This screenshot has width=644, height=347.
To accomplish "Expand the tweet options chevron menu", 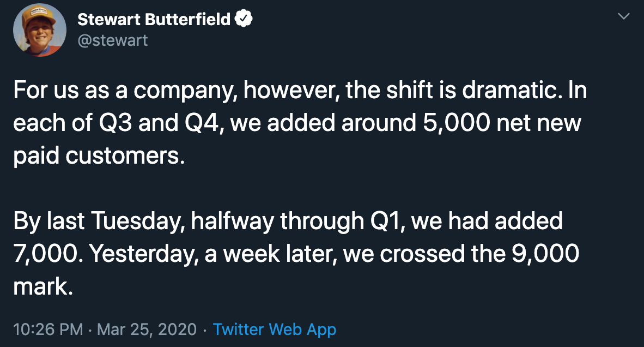I will 624,16.
